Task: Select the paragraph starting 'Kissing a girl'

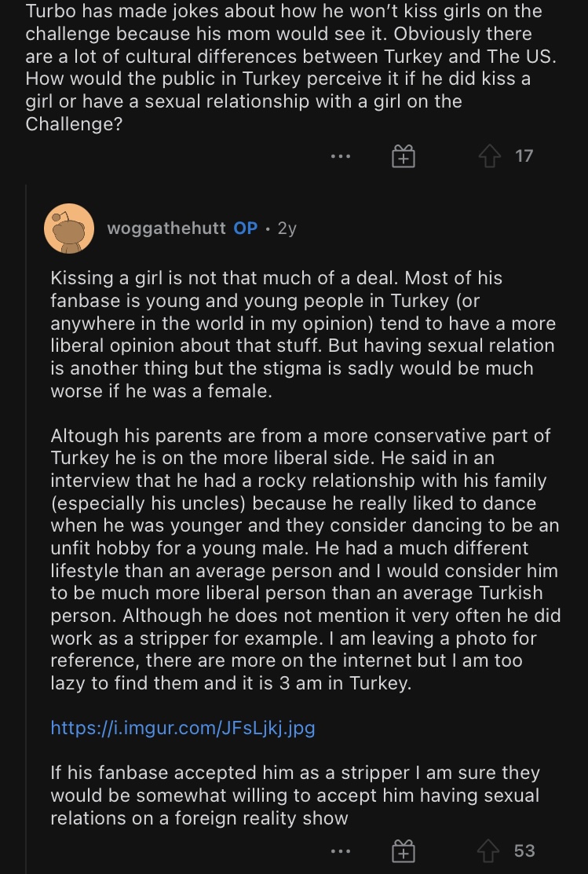Action: click(x=304, y=335)
